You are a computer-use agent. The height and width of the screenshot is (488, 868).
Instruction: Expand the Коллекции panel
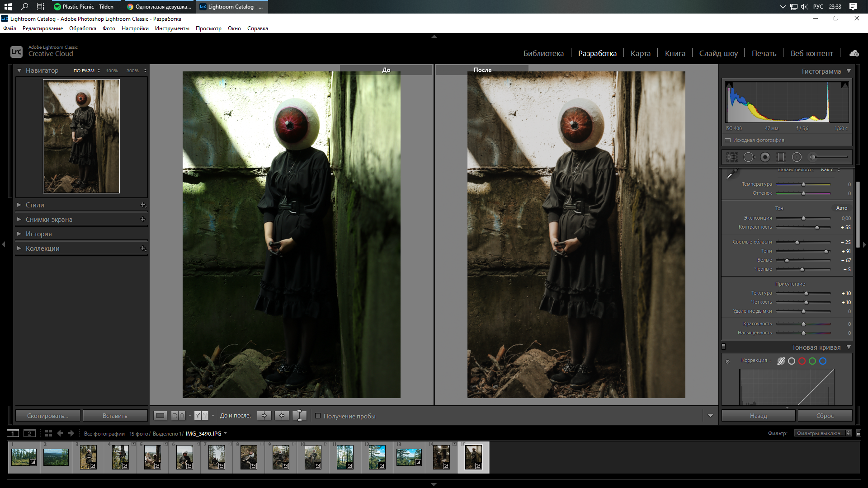19,248
